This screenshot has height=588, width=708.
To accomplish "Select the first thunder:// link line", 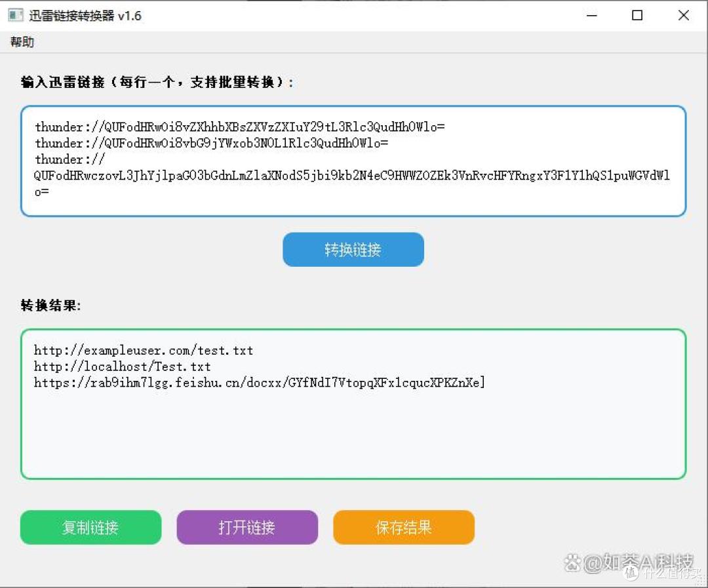I will point(239,127).
